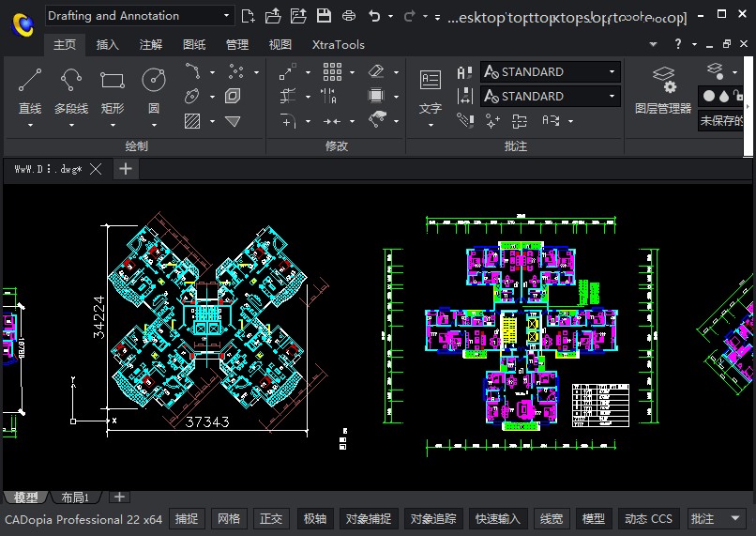This screenshot has width=756, height=536.
Task: Click the Eraser delete icon
Action: [376, 71]
